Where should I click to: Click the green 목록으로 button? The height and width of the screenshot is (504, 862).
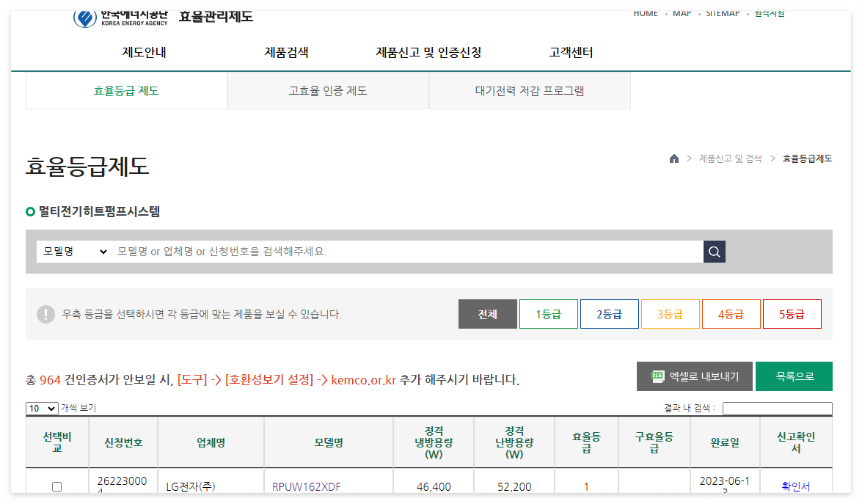tap(795, 376)
